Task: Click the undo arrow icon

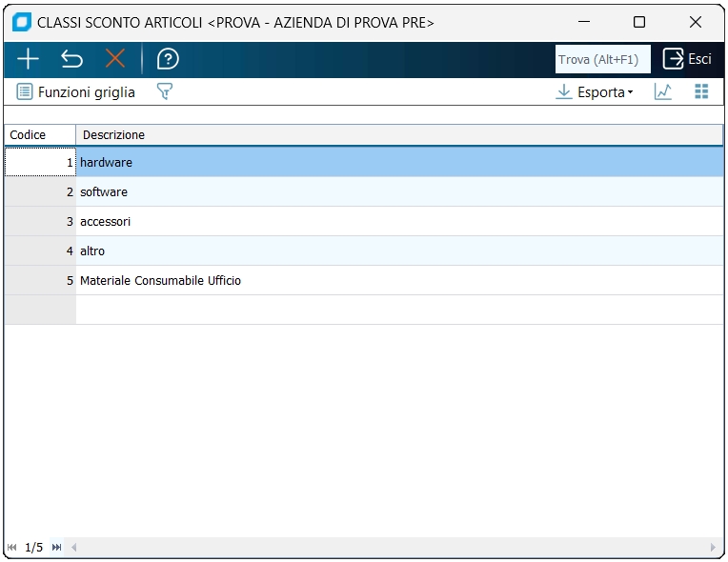Action: [x=71, y=59]
